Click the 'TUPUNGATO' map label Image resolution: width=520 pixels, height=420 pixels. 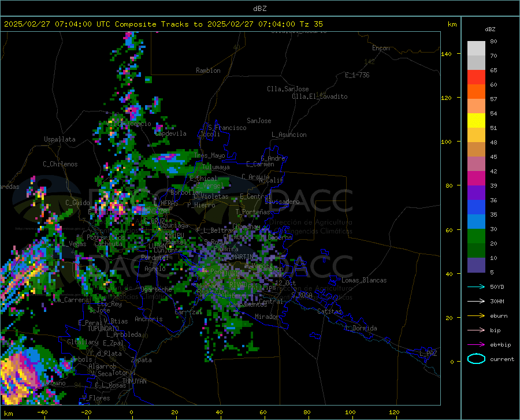pyautogui.click(x=103, y=329)
